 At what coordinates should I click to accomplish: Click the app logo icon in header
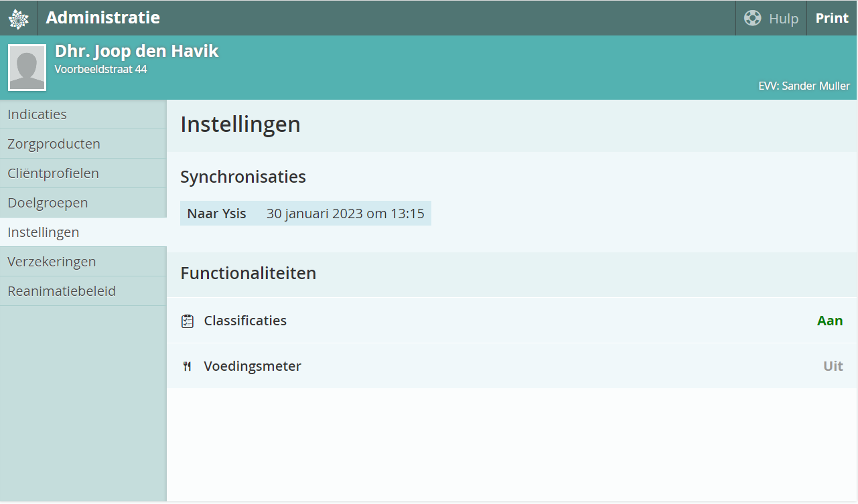(19, 18)
